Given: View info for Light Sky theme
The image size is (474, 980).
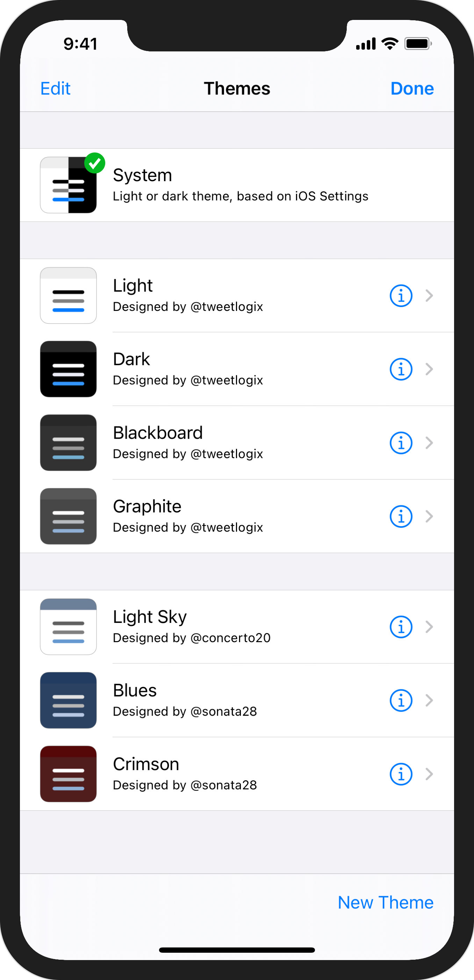Looking at the screenshot, I should 401,626.
